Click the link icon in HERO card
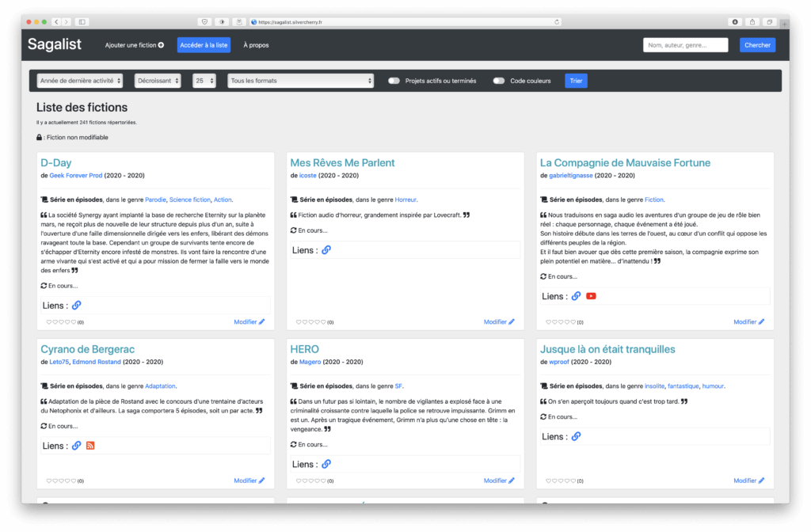The image size is (811, 532). [x=326, y=464]
